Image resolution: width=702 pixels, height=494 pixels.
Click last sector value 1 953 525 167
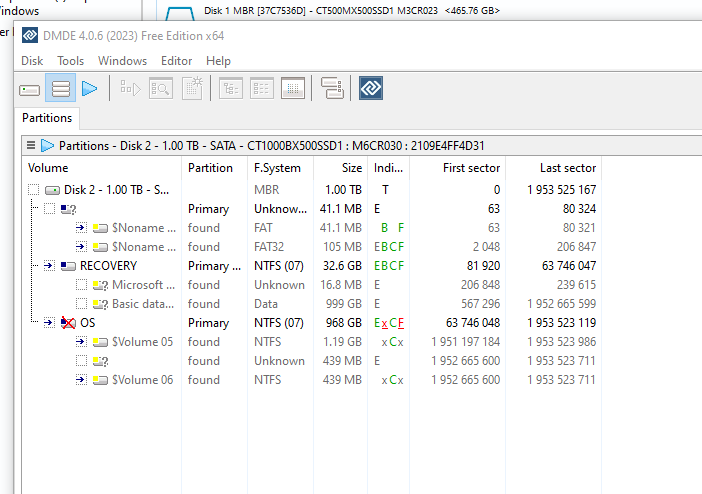[561, 190]
